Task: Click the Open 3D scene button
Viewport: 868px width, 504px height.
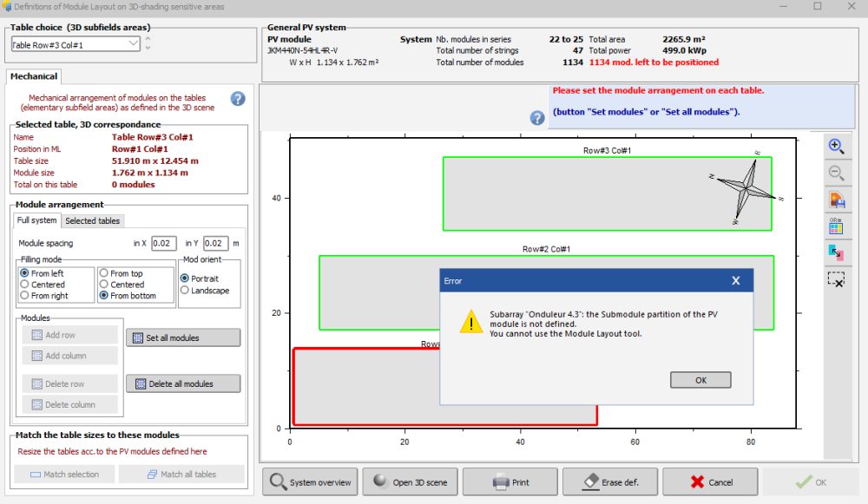Action: point(410,481)
